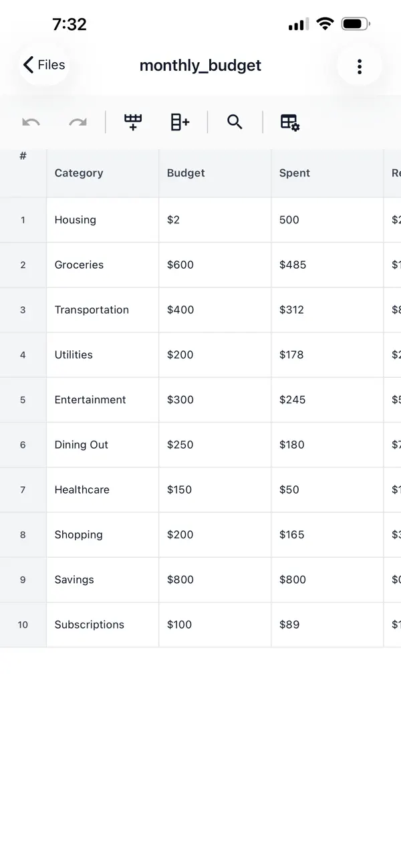The image size is (401, 868).
Task: Select row 3 by its row number
Action: tap(23, 310)
